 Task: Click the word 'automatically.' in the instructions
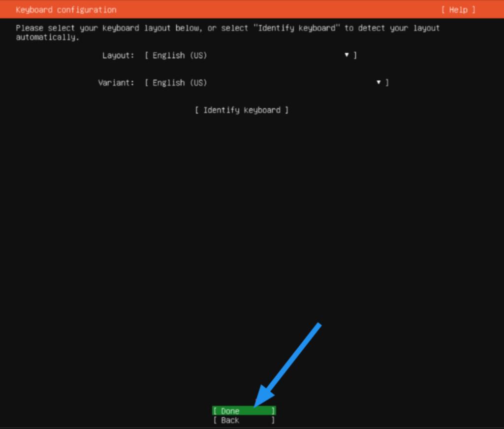tap(47, 37)
